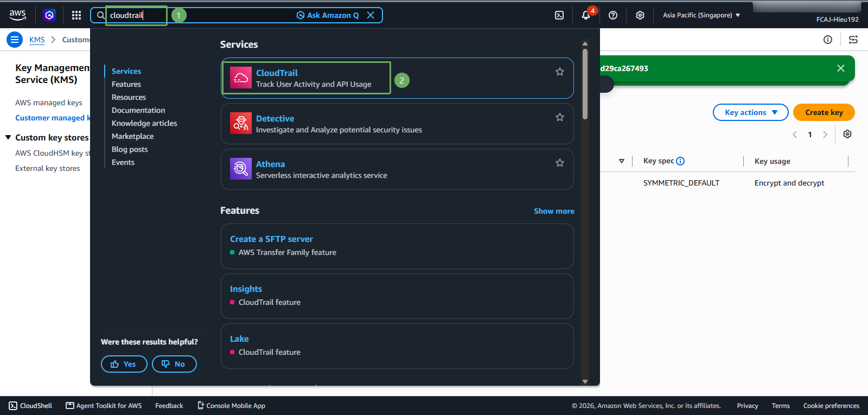Click the Detective service icon

point(241,123)
